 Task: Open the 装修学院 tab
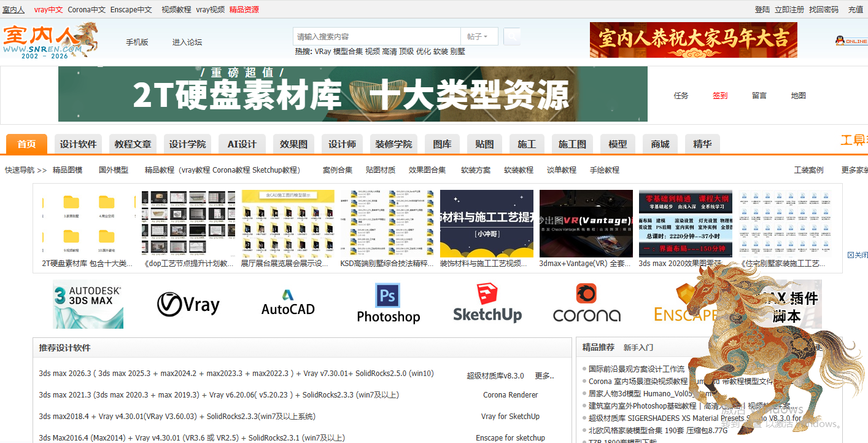click(393, 144)
